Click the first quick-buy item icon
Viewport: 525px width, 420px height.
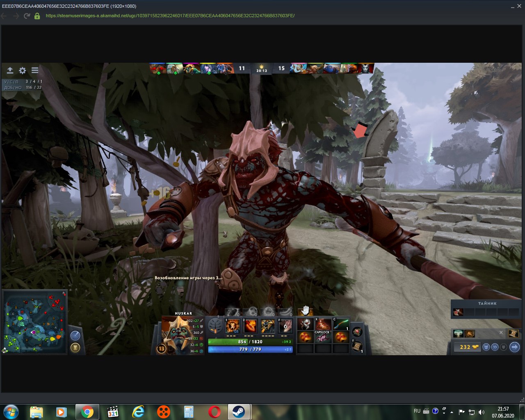pyautogui.click(x=459, y=333)
